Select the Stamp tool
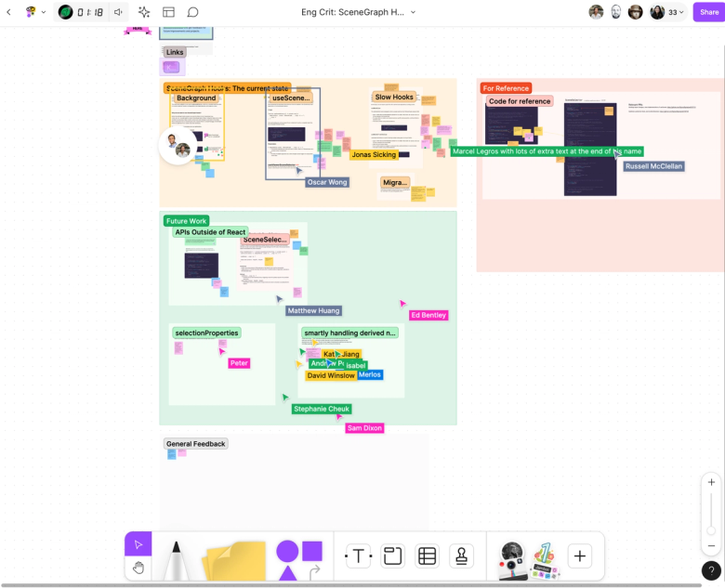725x588 pixels. 461,556
